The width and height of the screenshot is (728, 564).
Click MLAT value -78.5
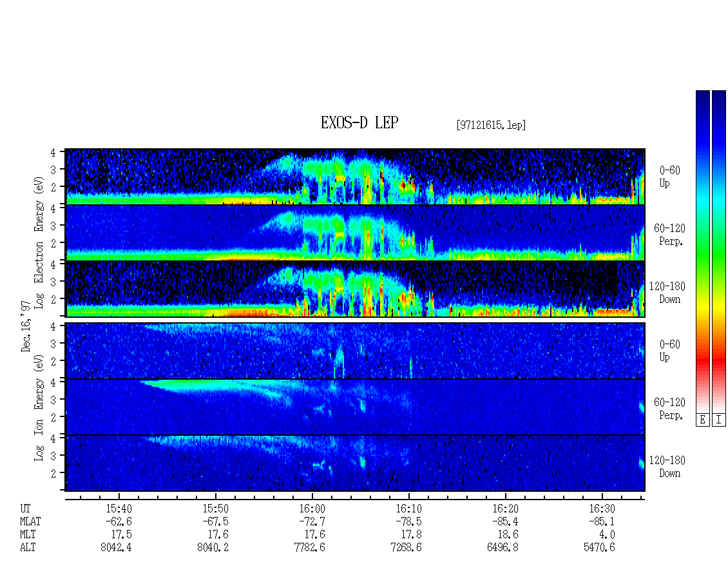tap(408, 521)
